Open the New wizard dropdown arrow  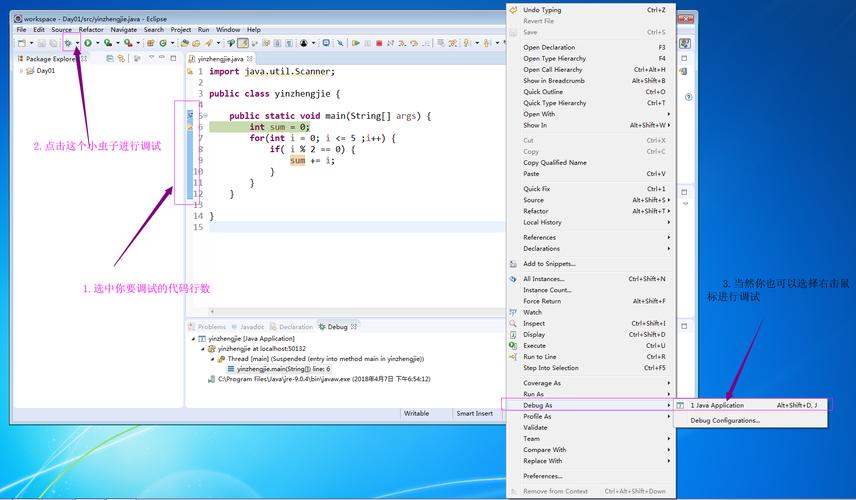pyautogui.click(x=31, y=43)
